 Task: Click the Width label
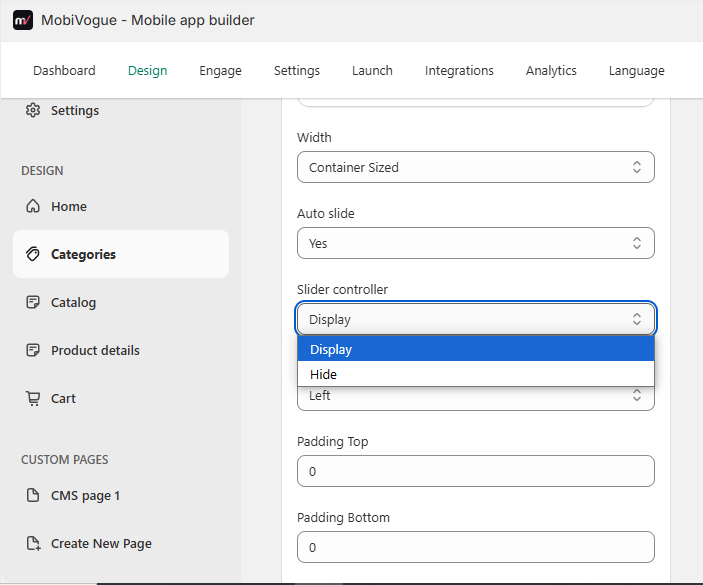[314, 137]
